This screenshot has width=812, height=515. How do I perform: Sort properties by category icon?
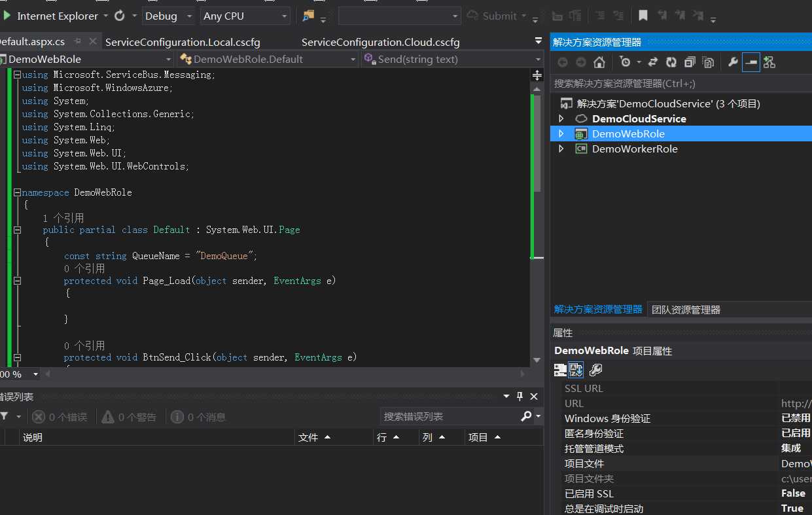click(x=560, y=370)
